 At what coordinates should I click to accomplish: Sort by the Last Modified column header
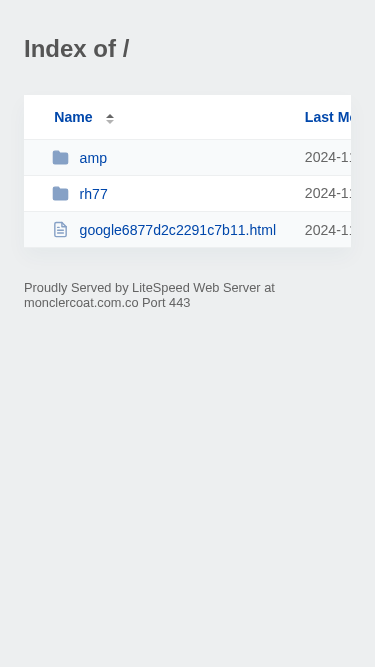328,117
